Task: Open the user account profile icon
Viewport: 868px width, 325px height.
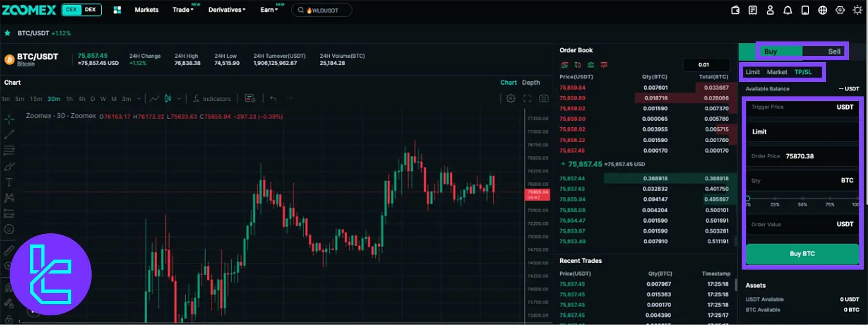Action: pyautogui.click(x=770, y=10)
